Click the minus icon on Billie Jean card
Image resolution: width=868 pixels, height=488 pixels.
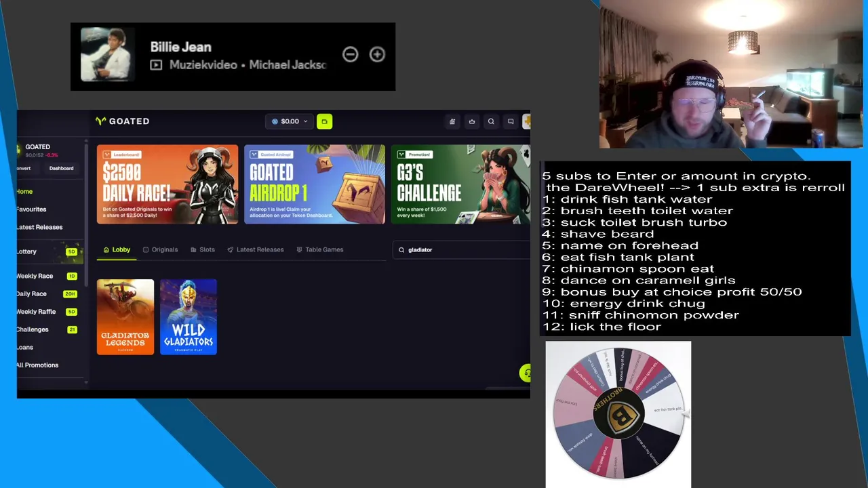(350, 54)
